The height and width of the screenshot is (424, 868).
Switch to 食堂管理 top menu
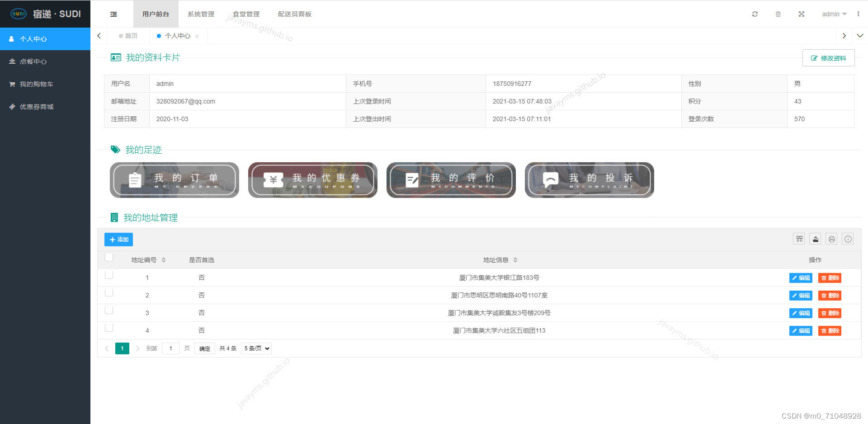(246, 14)
